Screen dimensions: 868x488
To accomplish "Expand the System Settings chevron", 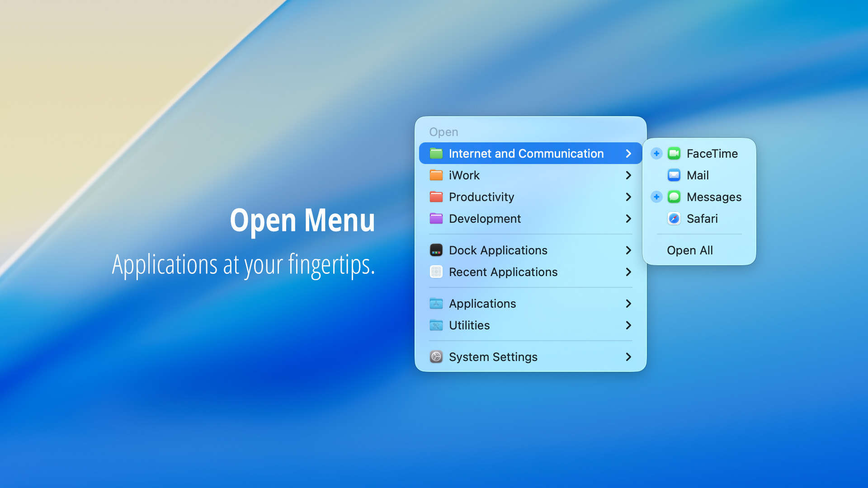I will click(628, 357).
